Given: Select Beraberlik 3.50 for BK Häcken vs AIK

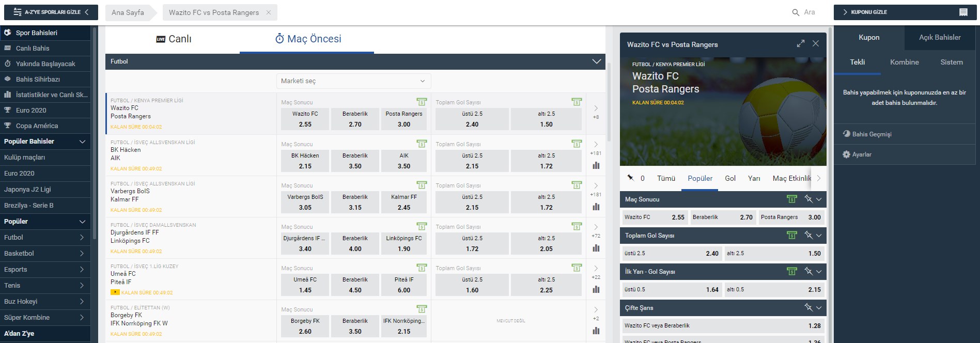Looking at the screenshot, I should (355, 161).
